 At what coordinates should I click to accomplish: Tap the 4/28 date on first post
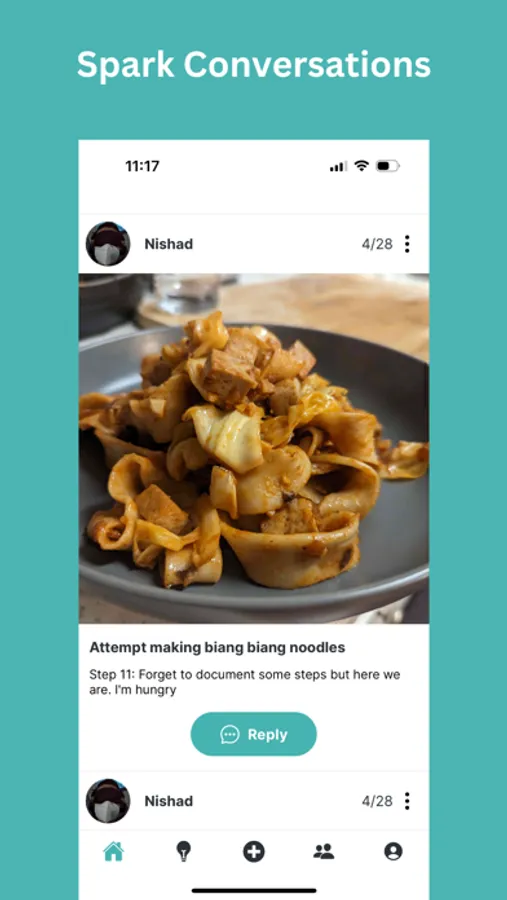tap(377, 244)
